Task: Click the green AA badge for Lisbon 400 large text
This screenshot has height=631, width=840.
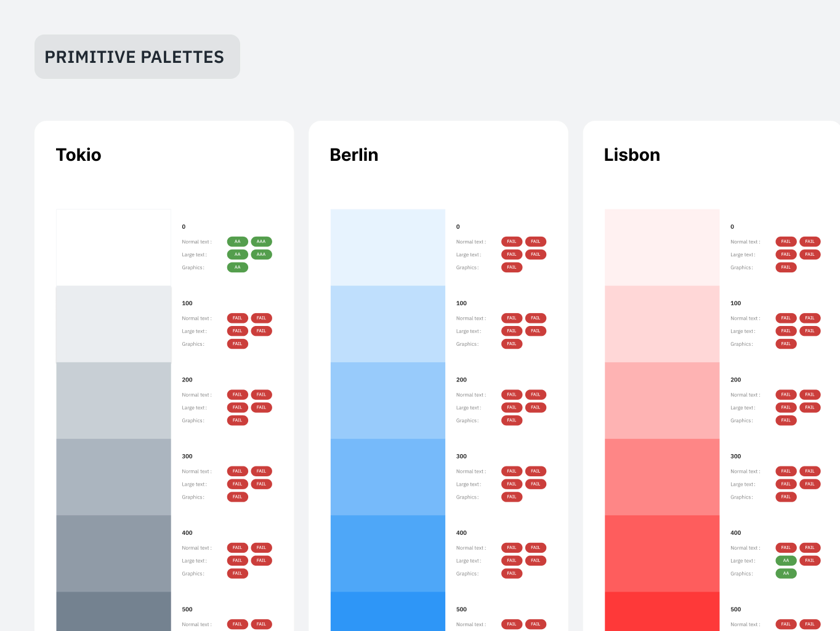Action: tap(786, 561)
